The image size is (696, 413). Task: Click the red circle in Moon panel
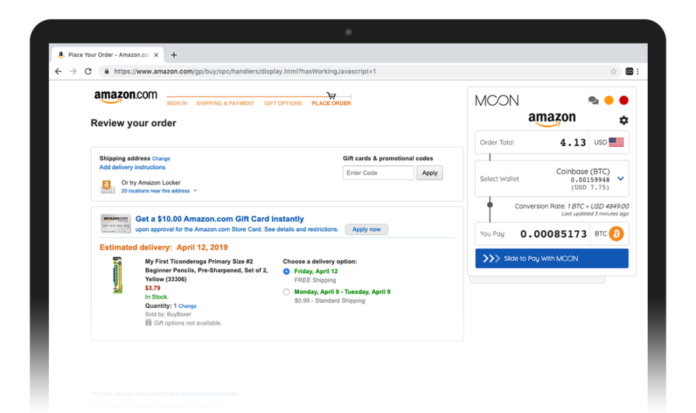[624, 100]
